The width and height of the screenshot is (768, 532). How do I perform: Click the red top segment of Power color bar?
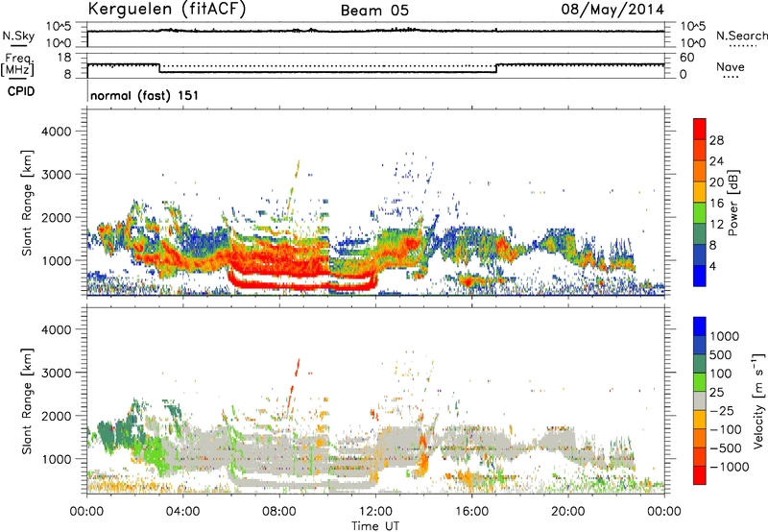click(700, 130)
